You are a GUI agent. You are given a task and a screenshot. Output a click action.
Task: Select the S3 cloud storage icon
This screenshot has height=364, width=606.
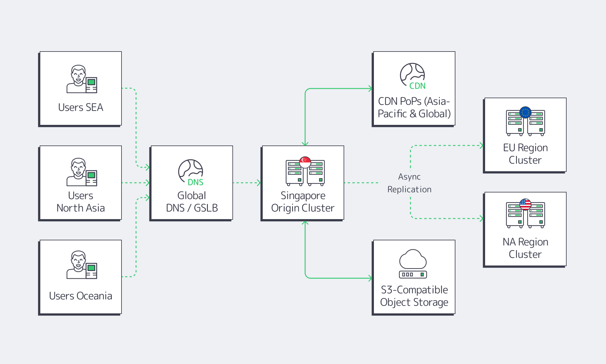tap(413, 264)
